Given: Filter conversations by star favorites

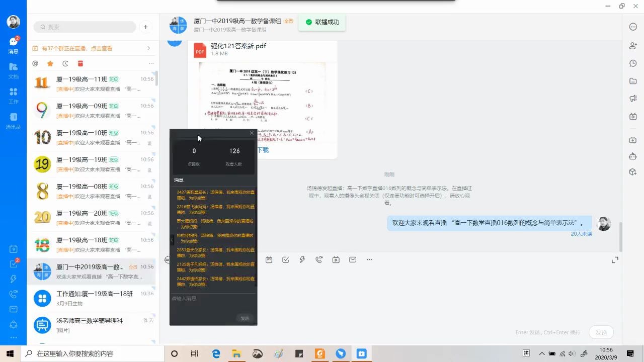Looking at the screenshot, I should pos(50,63).
